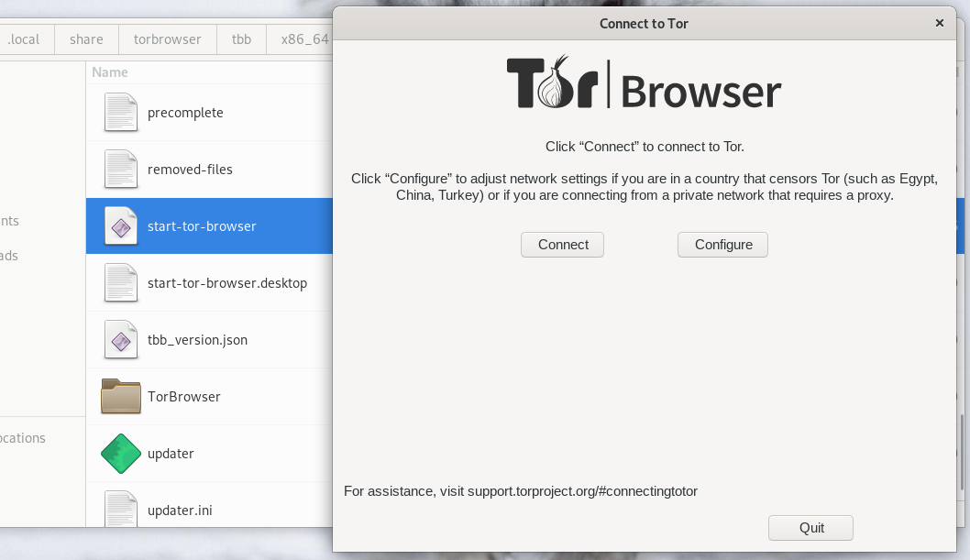The width and height of the screenshot is (970, 560).
Task: Click the precomplete file icon
Action: click(x=121, y=112)
